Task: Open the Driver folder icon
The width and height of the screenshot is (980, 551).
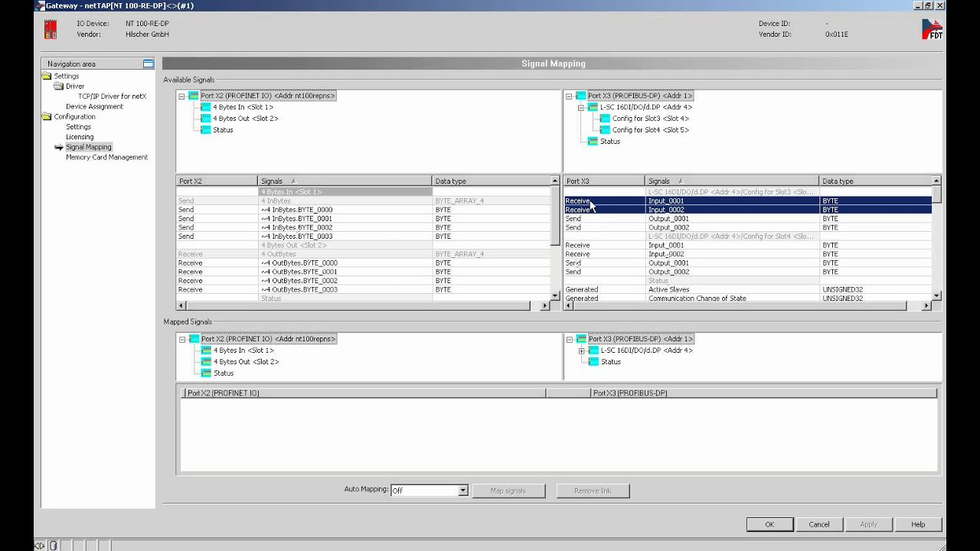Action: pos(59,86)
